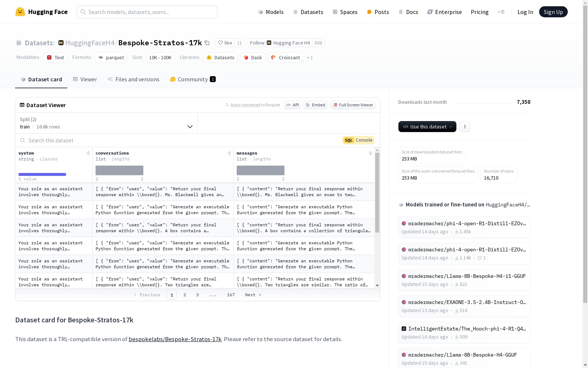Open the API button
The height and width of the screenshot is (368, 588).
(x=293, y=105)
